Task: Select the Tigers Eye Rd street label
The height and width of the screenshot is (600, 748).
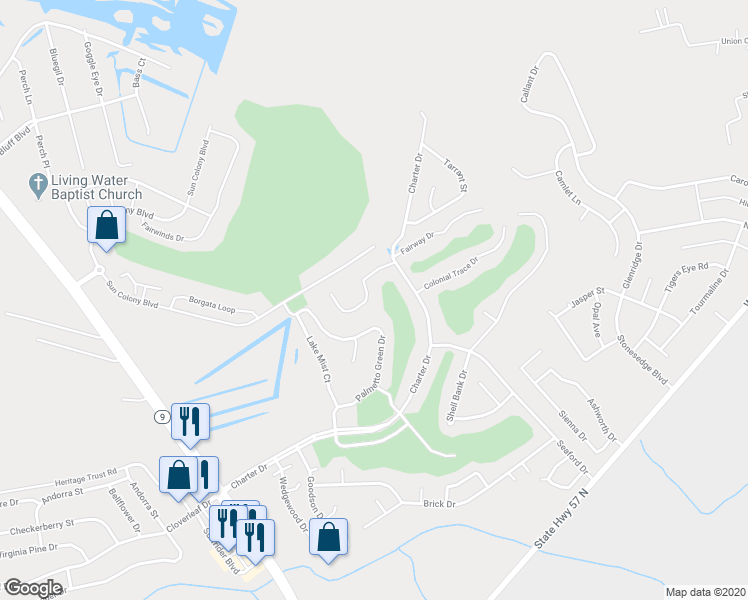Action: click(x=686, y=277)
